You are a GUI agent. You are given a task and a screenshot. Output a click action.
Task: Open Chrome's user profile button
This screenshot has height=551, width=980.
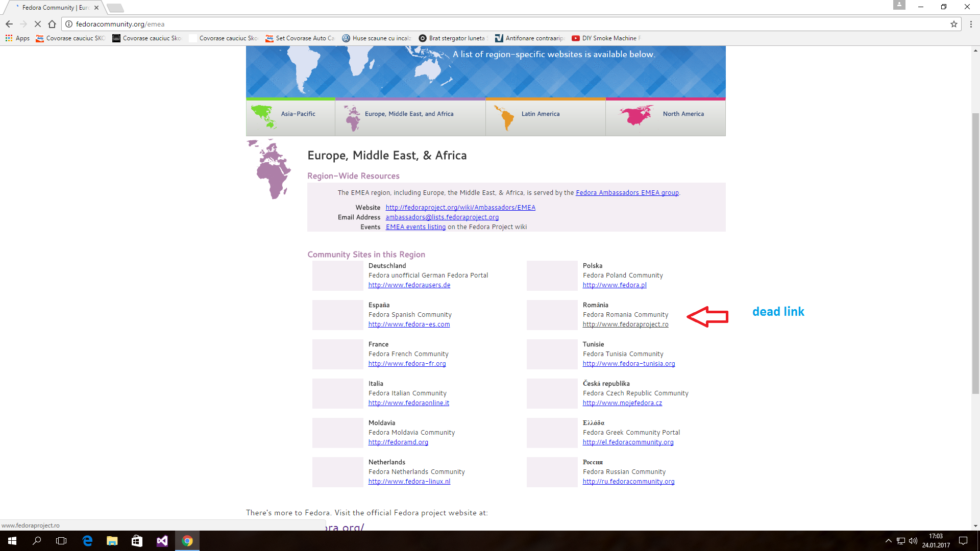[899, 5]
